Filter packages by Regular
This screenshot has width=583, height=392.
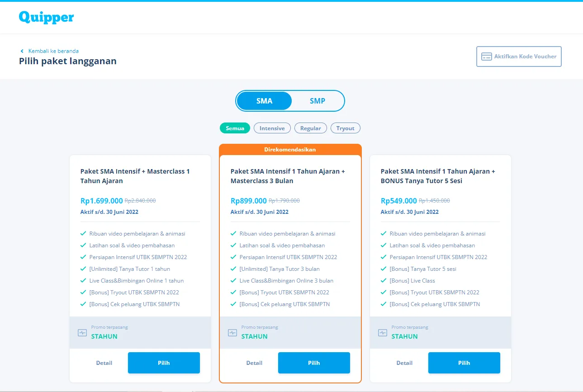(x=311, y=128)
